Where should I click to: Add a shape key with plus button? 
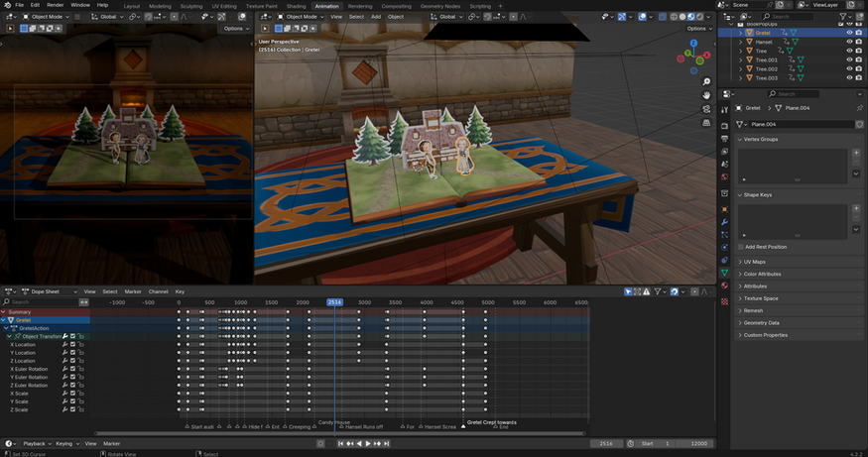pyautogui.click(x=856, y=208)
